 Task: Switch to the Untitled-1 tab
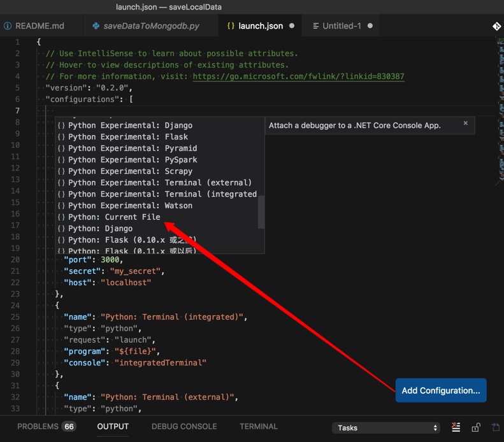[x=342, y=26]
